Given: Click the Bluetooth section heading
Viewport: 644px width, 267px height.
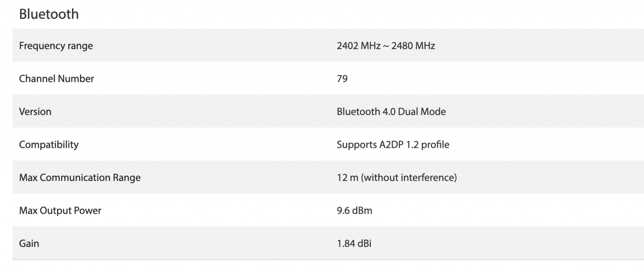Looking at the screenshot, I should point(49,14).
